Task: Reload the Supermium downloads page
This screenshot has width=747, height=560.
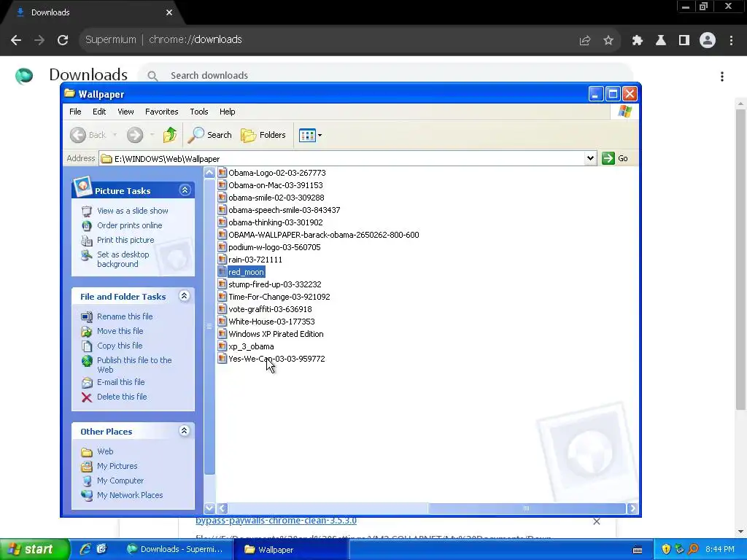Action: point(63,40)
